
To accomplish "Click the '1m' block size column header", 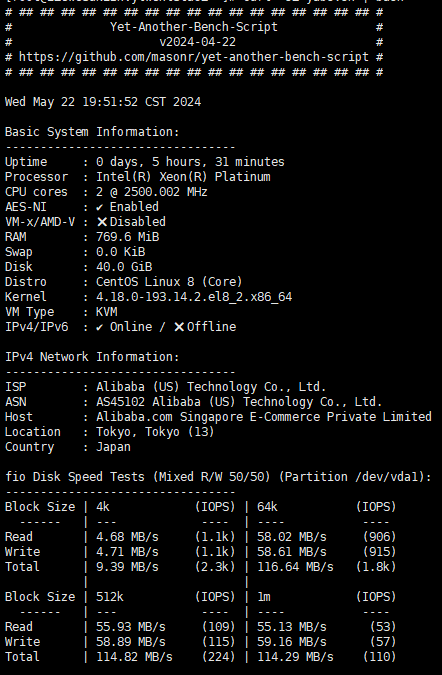I will click(264, 597).
